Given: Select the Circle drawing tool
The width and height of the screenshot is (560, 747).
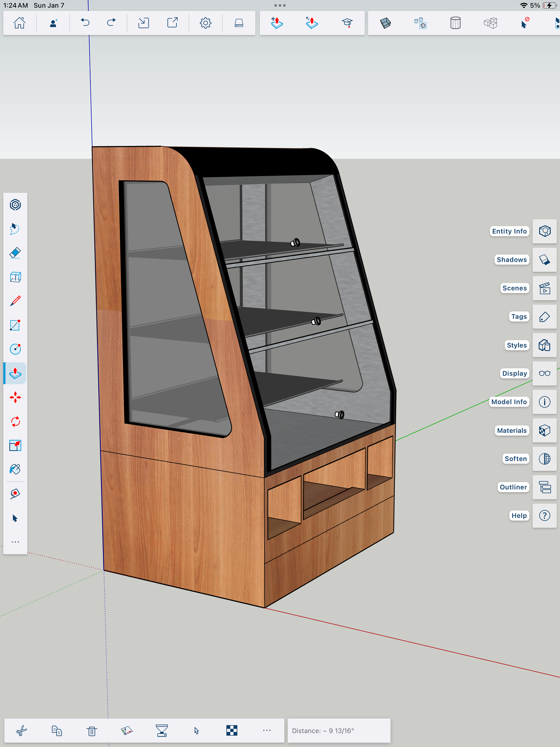Looking at the screenshot, I should (x=15, y=349).
